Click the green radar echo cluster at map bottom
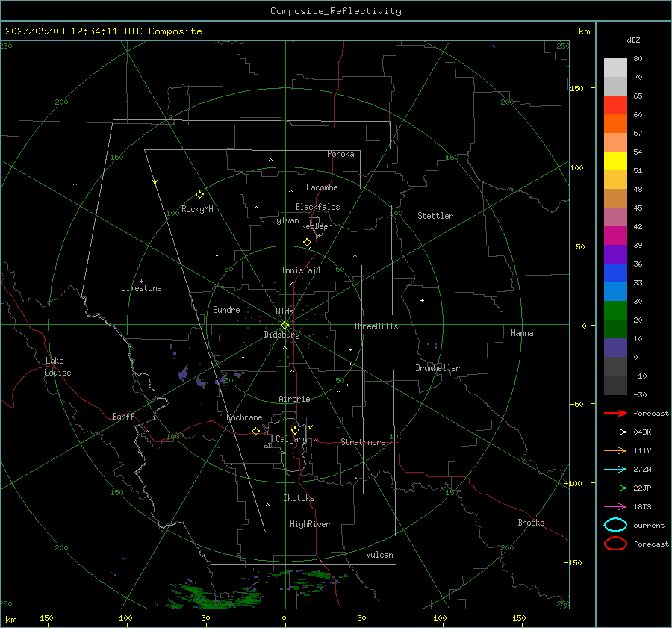 214,596
